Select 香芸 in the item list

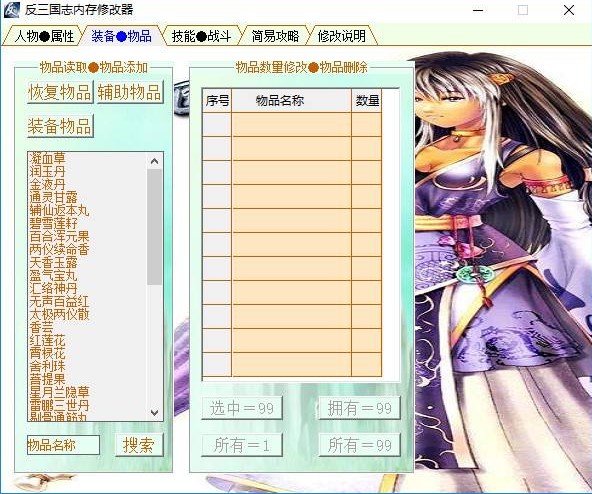coord(42,327)
